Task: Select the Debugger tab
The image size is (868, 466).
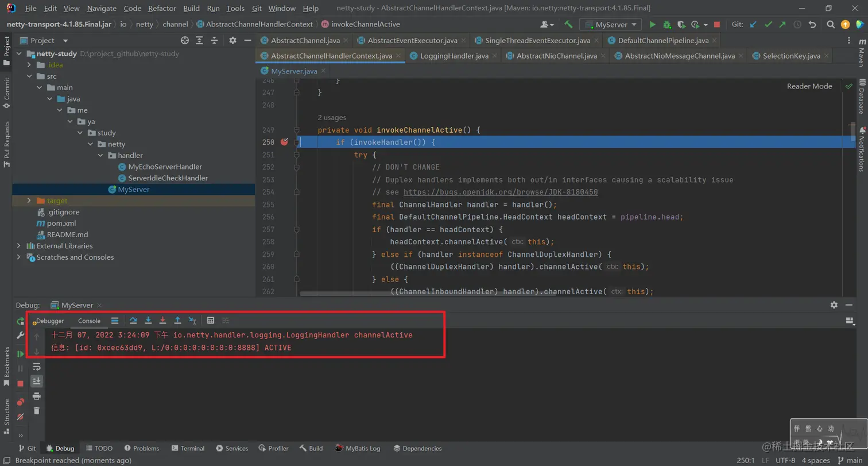Action: pyautogui.click(x=49, y=321)
